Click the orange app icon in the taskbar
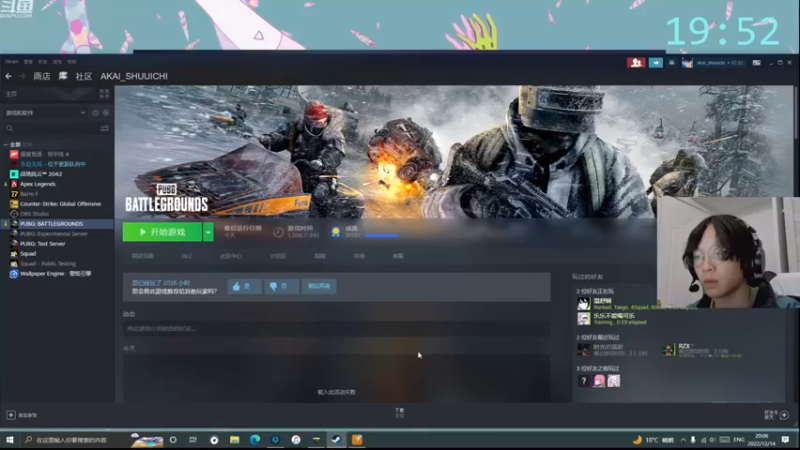 (x=357, y=440)
